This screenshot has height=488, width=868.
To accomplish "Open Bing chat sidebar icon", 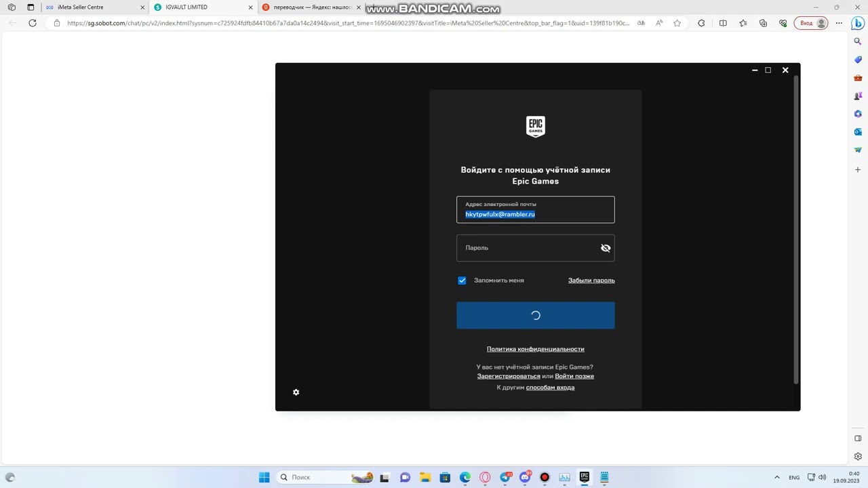I will (858, 23).
